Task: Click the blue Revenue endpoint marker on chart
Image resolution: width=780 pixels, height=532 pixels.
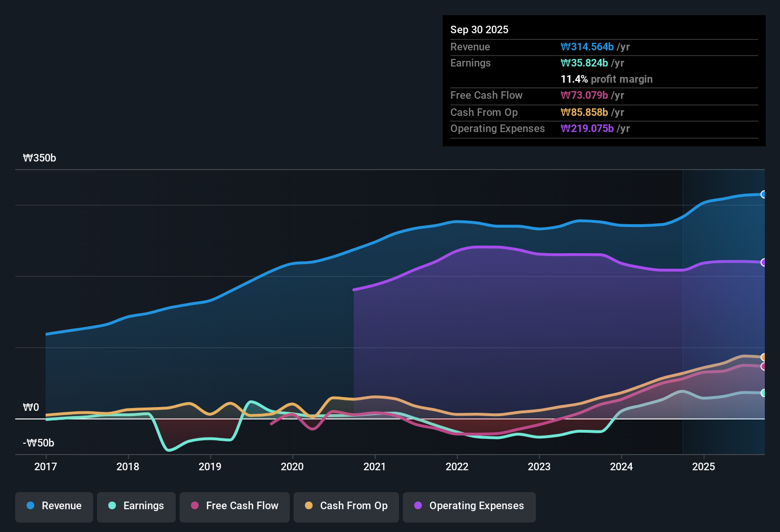Action: pyautogui.click(x=763, y=195)
